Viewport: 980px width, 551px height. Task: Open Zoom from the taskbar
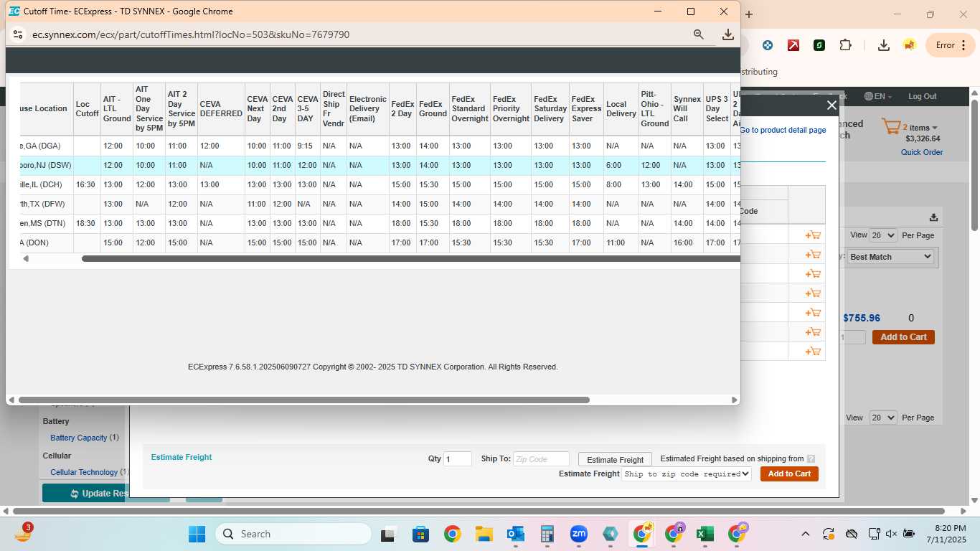(x=578, y=534)
